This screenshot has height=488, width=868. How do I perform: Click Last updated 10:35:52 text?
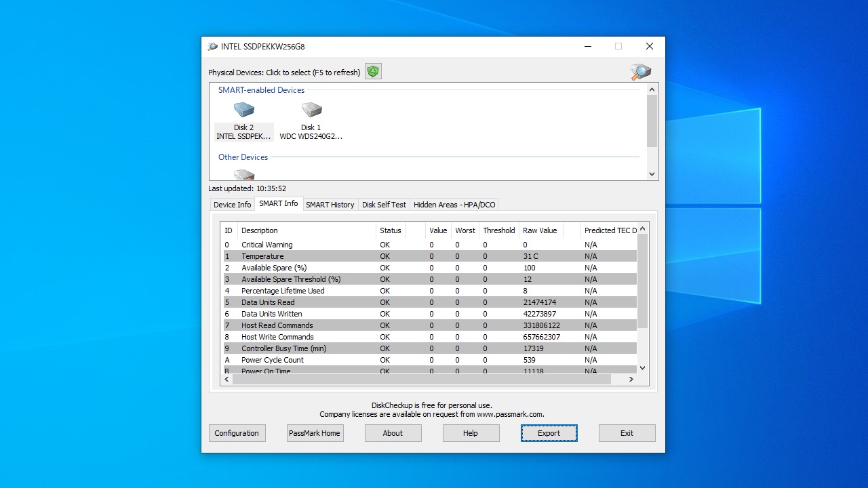click(x=247, y=188)
